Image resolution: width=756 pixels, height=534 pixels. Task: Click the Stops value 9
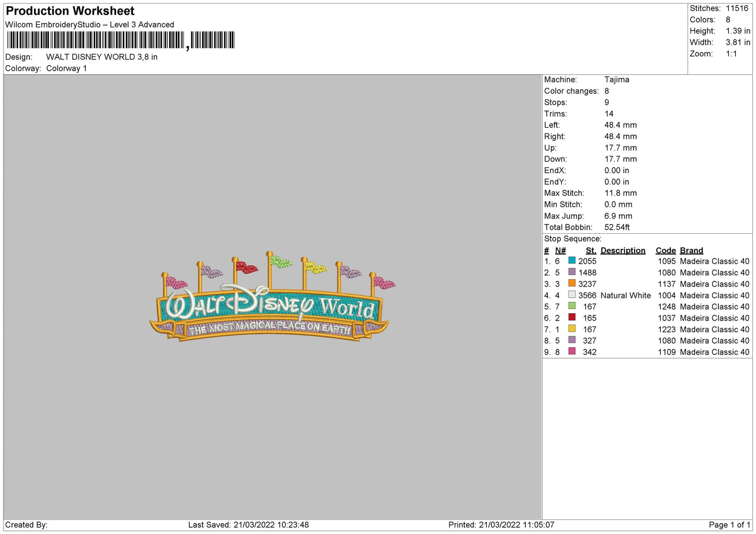(x=607, y=103)
